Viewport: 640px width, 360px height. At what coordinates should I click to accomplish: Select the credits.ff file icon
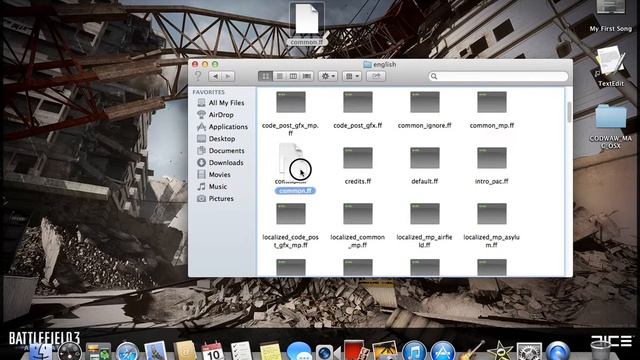tap(358, 158)
